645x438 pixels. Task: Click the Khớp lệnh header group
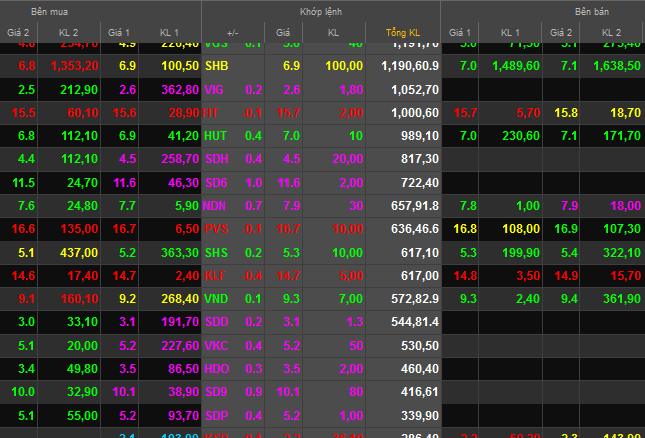321,12
